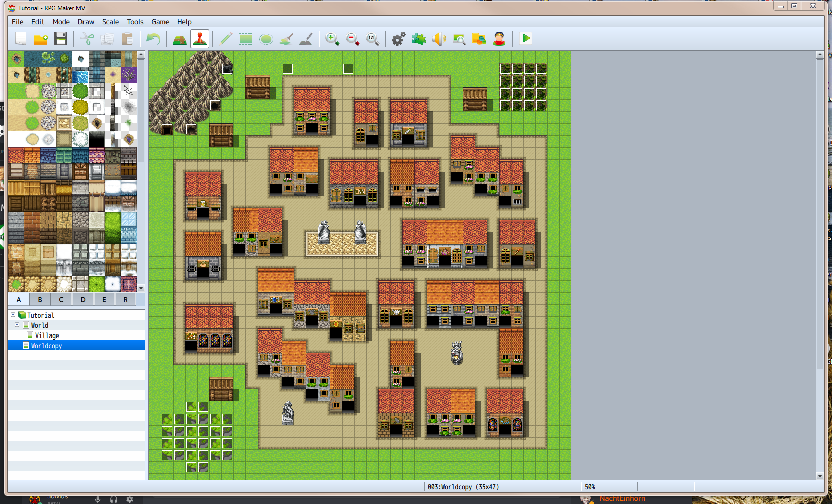This screenshot has height=504, width=832.
Task: Switch to tileset tab R
Action: click(x=126, y=300)
